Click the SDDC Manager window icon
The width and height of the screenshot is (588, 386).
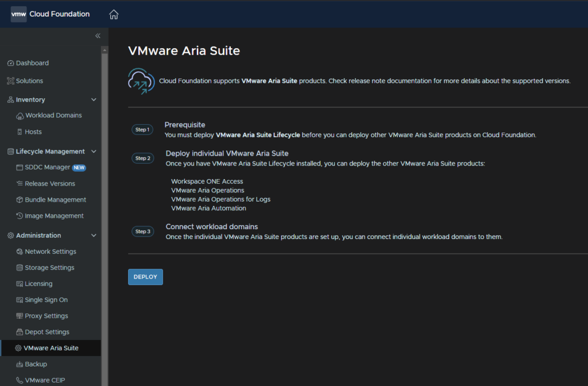pos(20,167)
